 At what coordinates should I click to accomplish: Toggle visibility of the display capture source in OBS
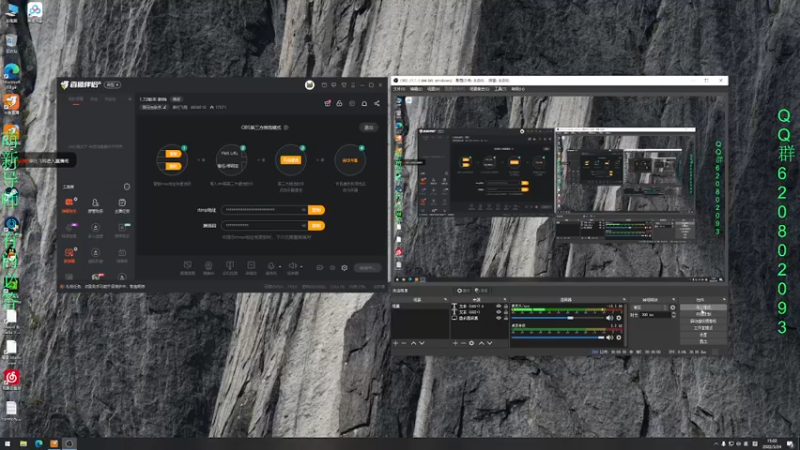tap(498, 318)
